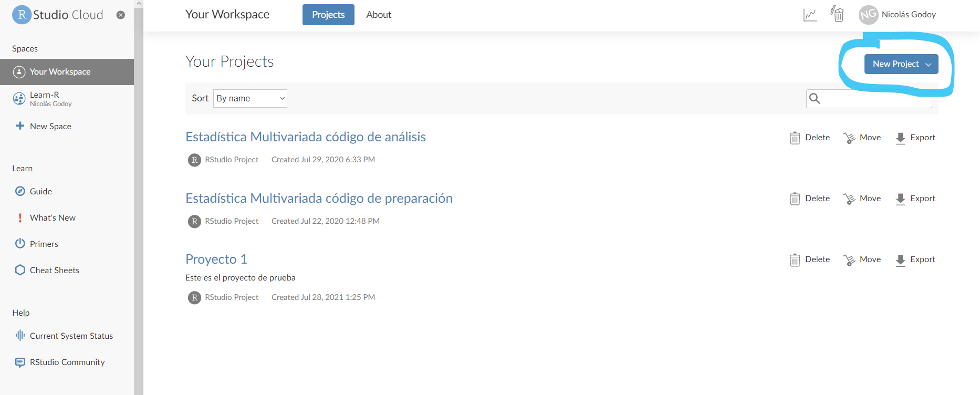This screenshot has width=980, height=395.
Task: Open Current System Status in sidebar
Action: pos(71,336)
